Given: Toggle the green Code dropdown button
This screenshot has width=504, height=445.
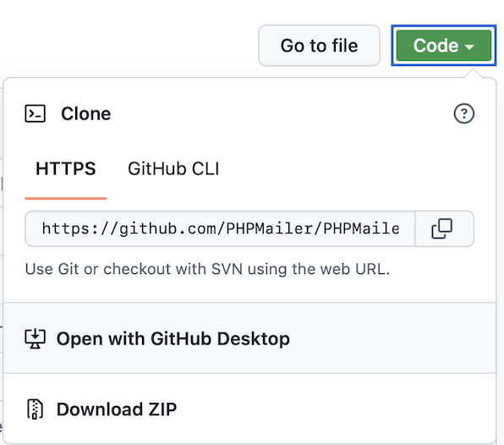Looking at the screenshot, I should [444, 46].
